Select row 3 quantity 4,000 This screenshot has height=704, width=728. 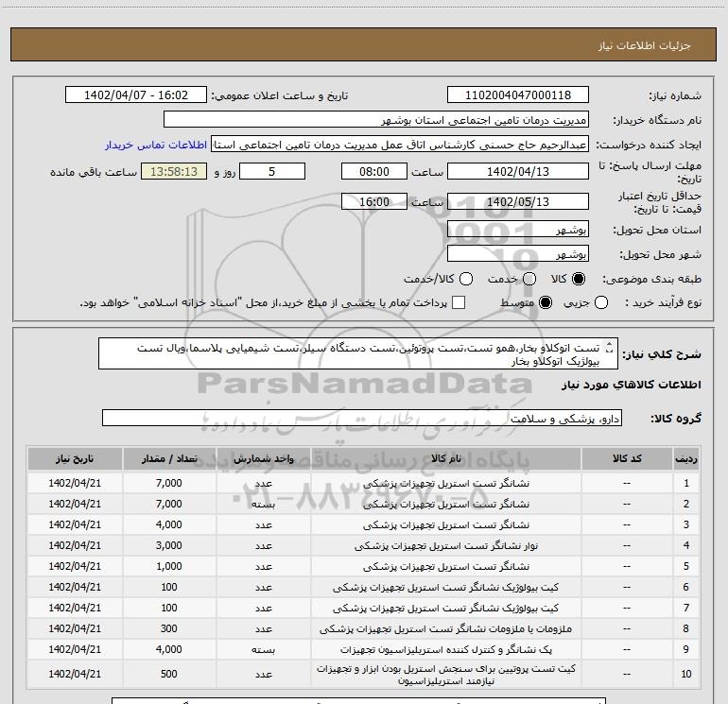pyautogui.click(x=169, y=524)
